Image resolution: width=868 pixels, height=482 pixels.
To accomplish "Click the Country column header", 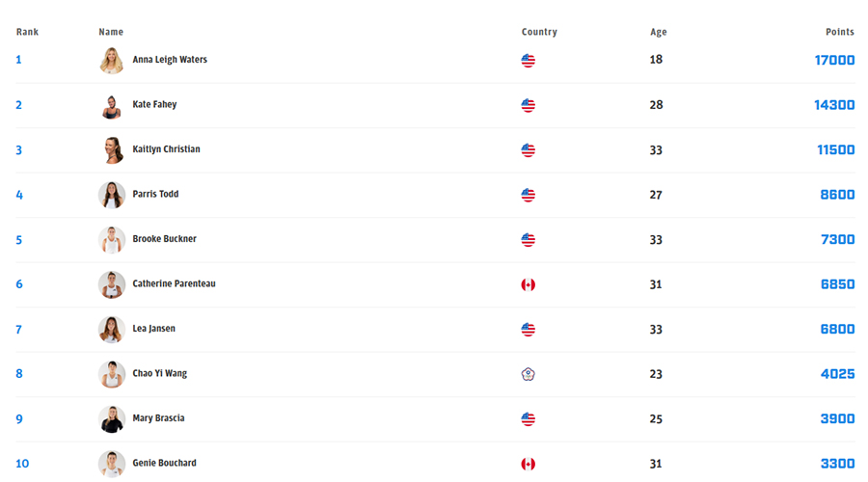I will click(539, 32).
